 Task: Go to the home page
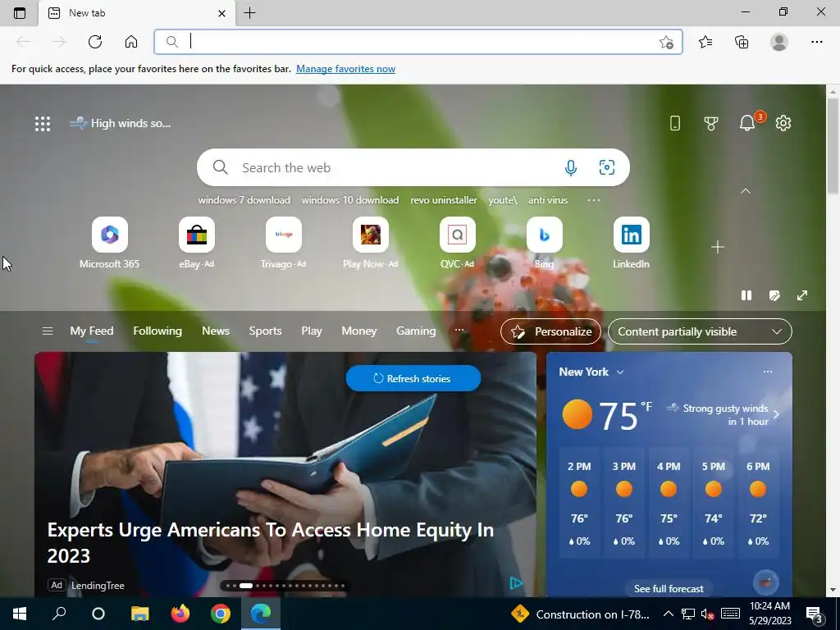point(131,42)
